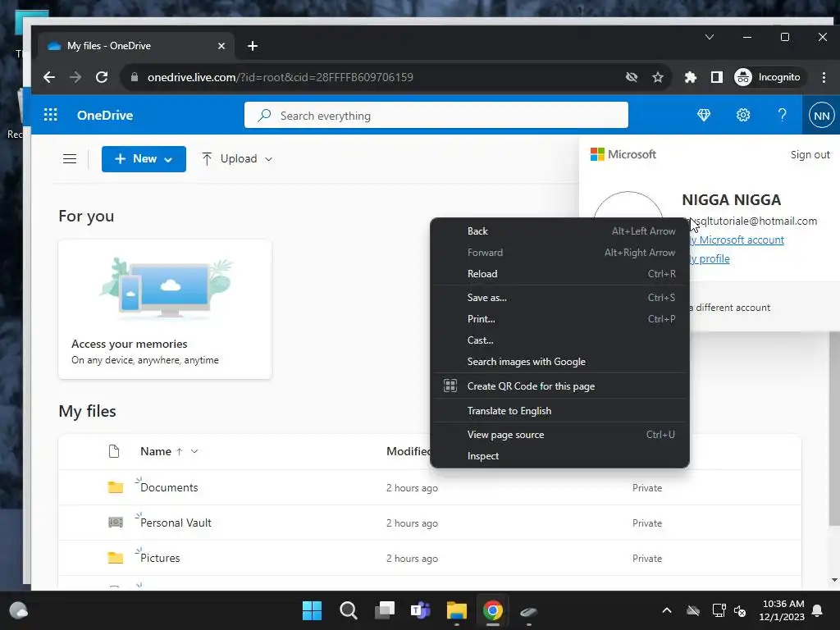This screenshot has width=840, height=630.
Task: Click Sign out in the account panel
Action: click(810, 155)
